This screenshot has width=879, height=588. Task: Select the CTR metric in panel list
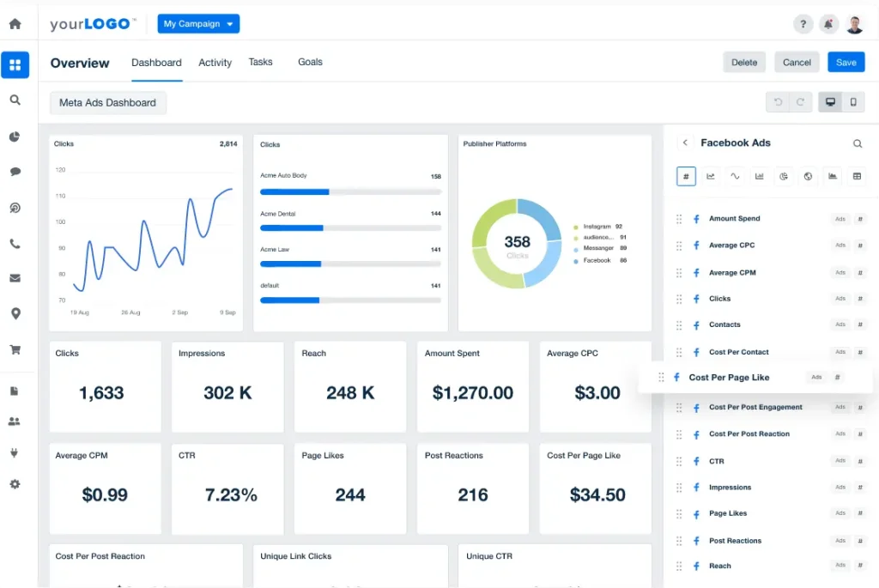click(x=772, y=461)
